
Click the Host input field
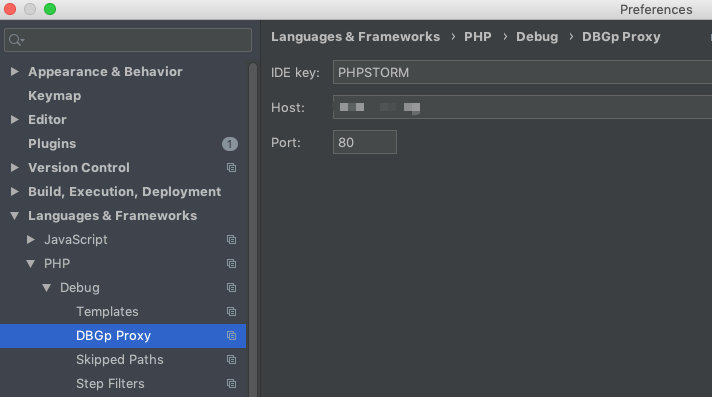(522, 107)
